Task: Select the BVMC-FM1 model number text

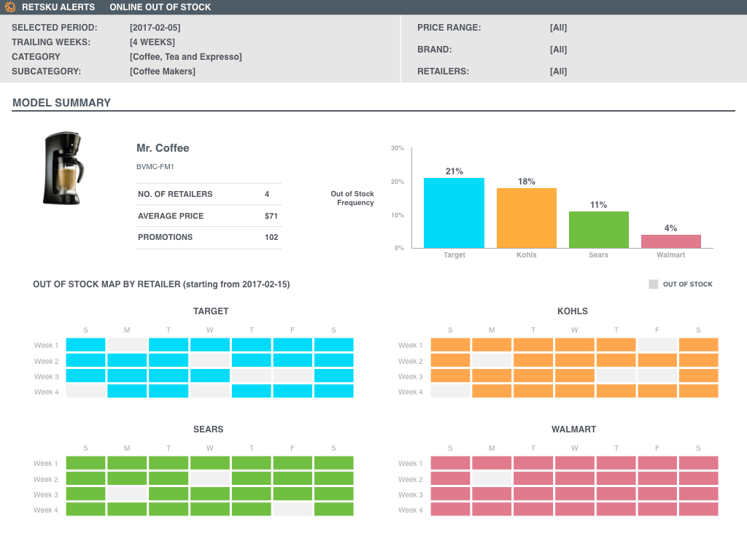Action: click(x=155, y=167)
